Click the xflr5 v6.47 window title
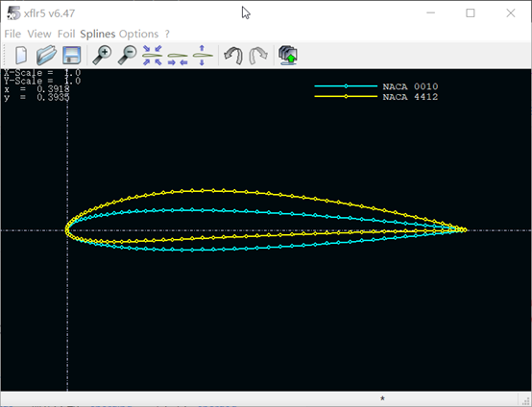 click(x=50, y=13)
